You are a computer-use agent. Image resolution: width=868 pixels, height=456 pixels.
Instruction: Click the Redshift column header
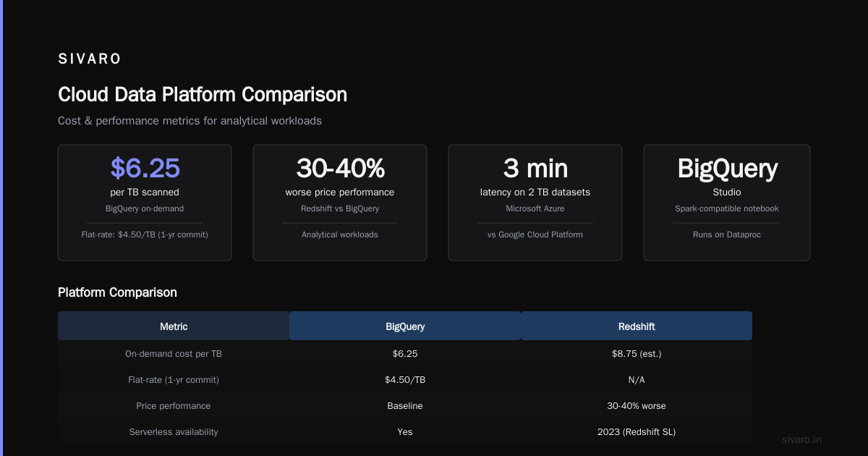pos(637,326)
